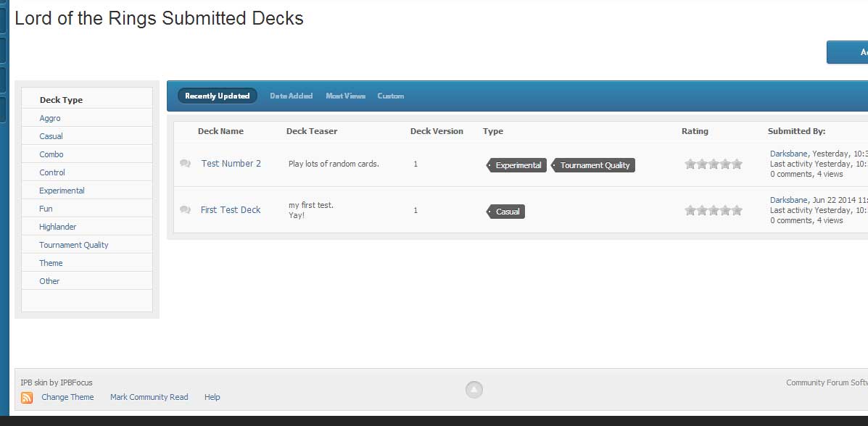
Task: Click the Casual tag on First Test Deck
Action: [506, 212]
